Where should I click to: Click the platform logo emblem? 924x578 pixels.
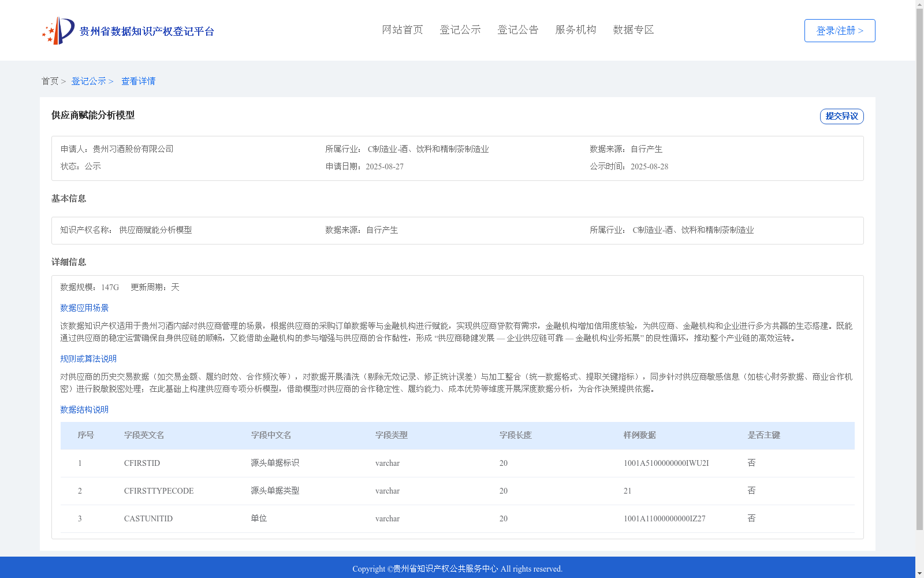click(x=58, y=31)
